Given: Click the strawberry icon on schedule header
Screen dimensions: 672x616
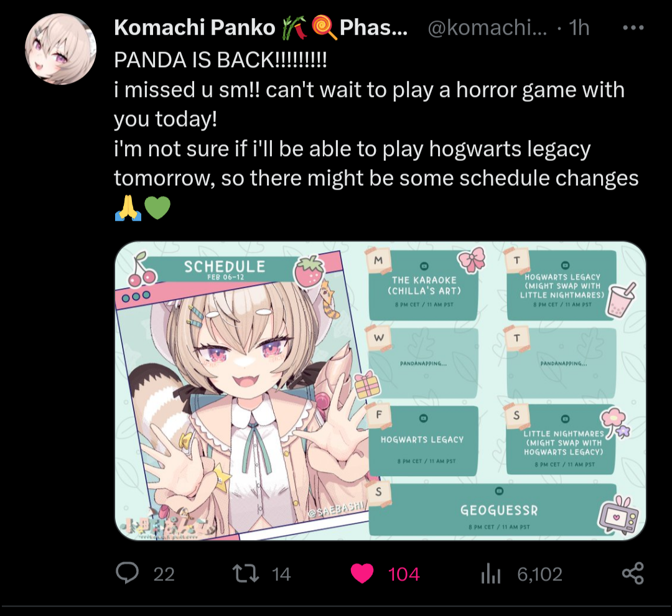Looking at the screenshot, I should click(309, 272).
